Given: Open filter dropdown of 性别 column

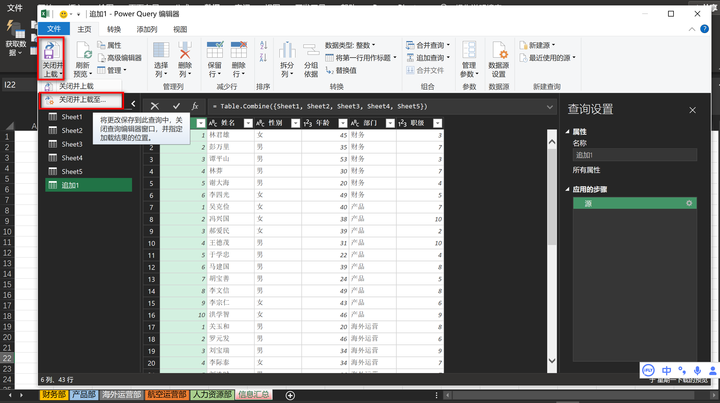Looking at the screenshot, I should coord(295,123).
